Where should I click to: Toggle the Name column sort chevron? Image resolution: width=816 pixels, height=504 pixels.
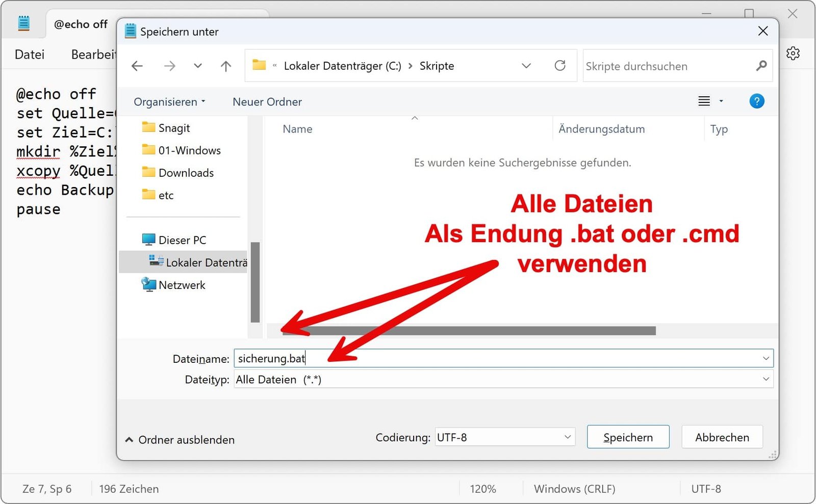coord(414,118)
